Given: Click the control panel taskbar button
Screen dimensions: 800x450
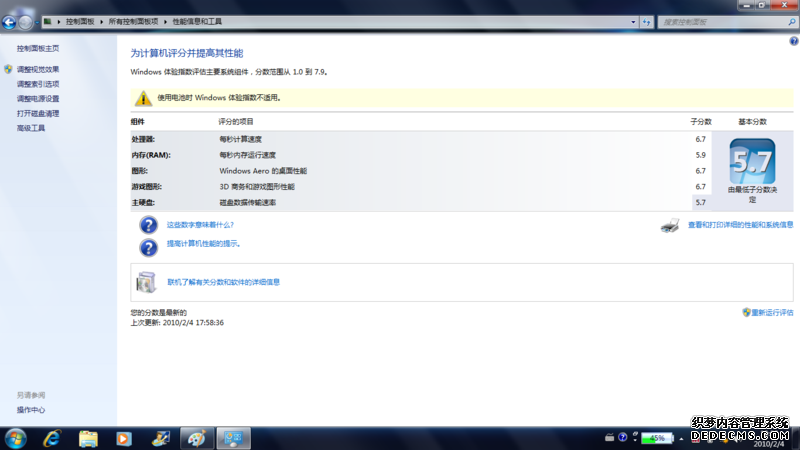Looking at the screenshot, I should click(233, 438).
